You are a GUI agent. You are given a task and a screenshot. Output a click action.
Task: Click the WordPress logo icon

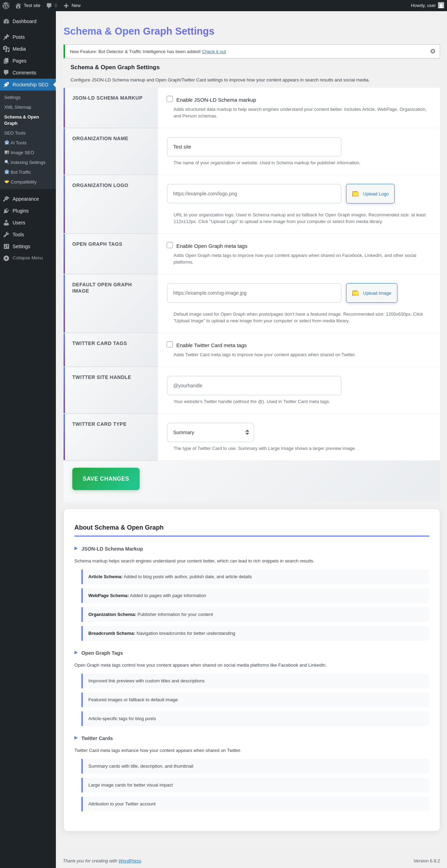(6, 6)
